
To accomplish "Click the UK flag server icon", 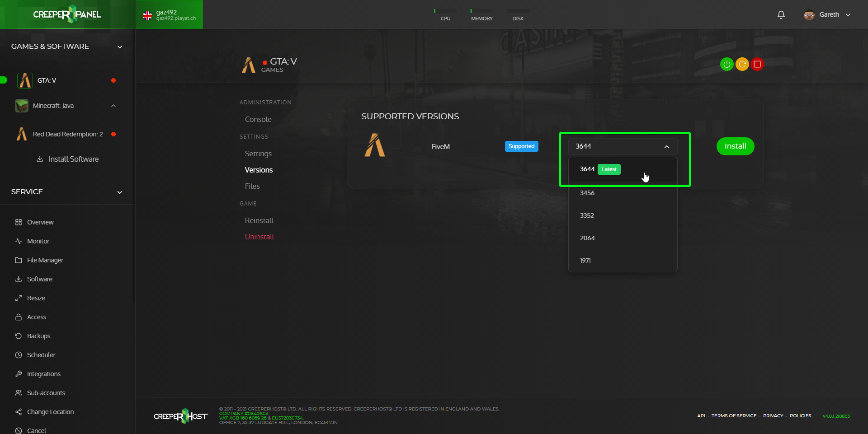I will 147,16.
